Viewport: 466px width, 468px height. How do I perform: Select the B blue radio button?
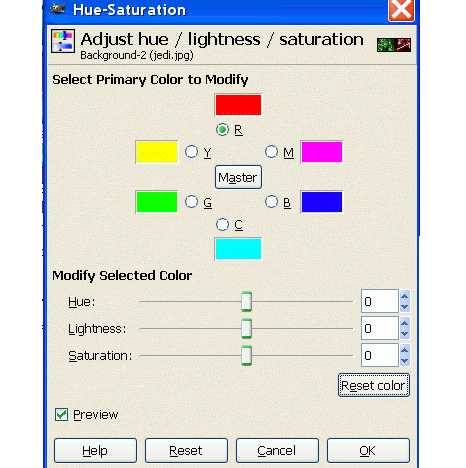pyautogui.click(x=271, y=202)
